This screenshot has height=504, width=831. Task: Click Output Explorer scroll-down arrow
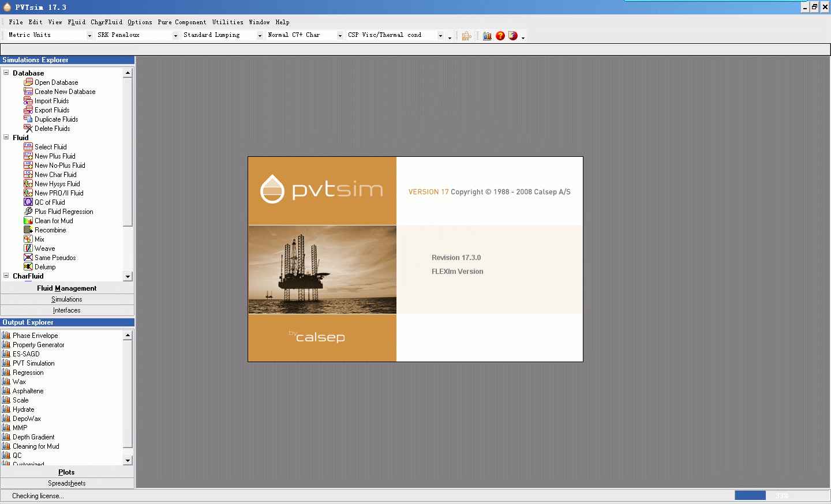coord(128,461)
